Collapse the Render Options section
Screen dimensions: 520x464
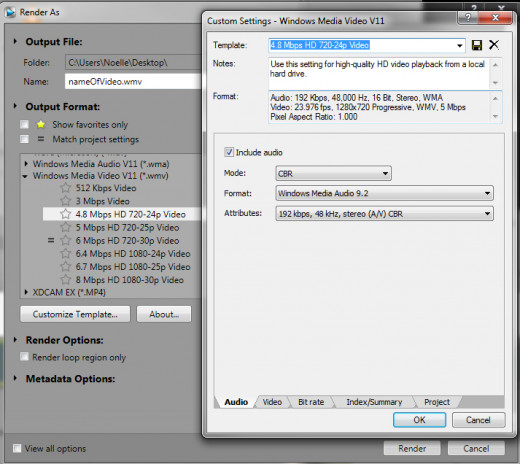coord(15,340)
